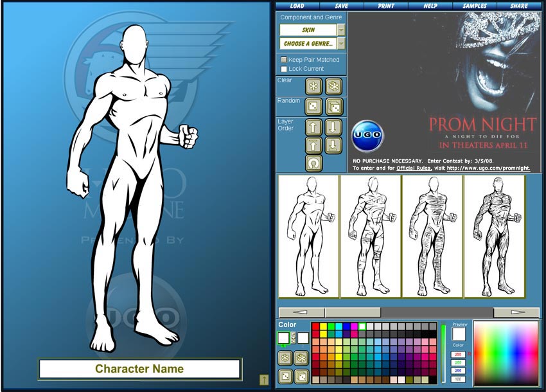
Task: Move layer down one step
Action: pyautogui.click(x=333, y=127)
